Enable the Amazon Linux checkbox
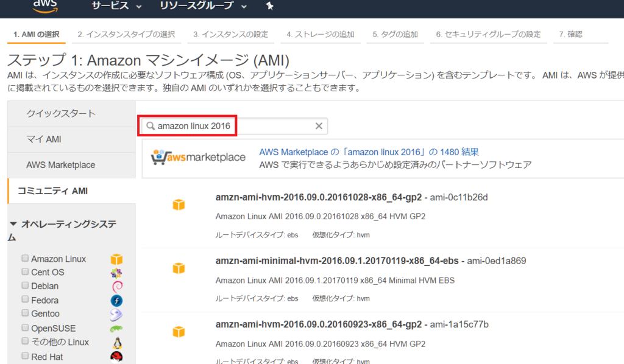Viewport: 624px width, 364px height. tap(25, 258)
